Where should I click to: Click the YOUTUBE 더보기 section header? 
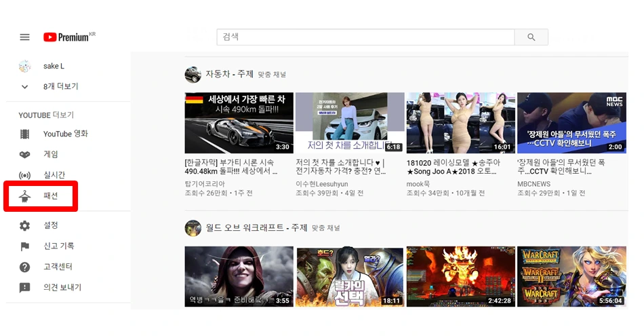click(x=46, y=115)
